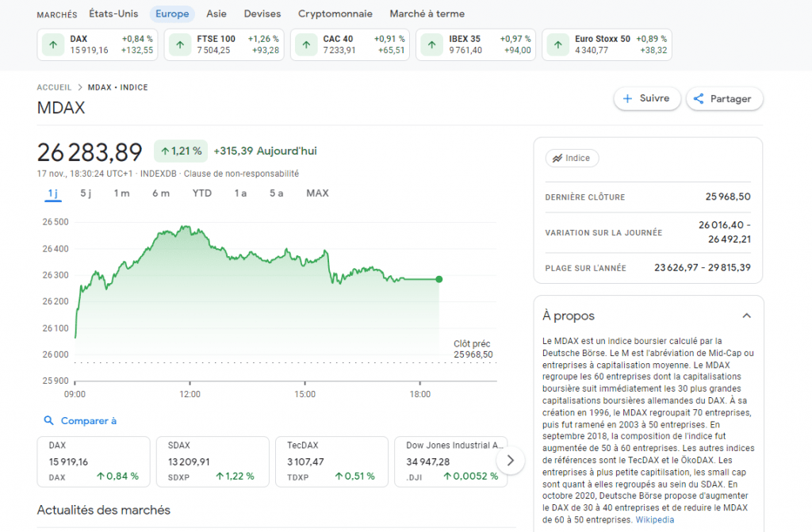Click the green up arrow on the DAX card
812x532 pixels.
tap(53, 44)
